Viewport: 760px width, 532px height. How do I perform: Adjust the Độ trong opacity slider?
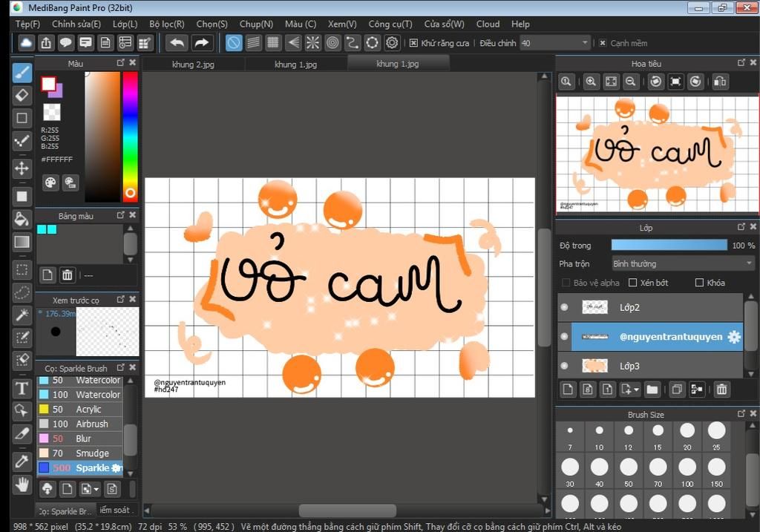[x=669, y=245]
